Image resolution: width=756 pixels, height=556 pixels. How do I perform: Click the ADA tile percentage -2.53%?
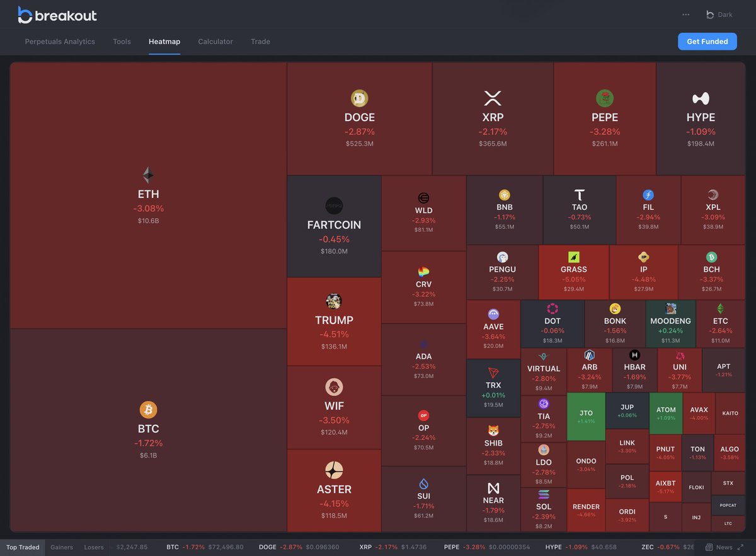click(423, 366)
